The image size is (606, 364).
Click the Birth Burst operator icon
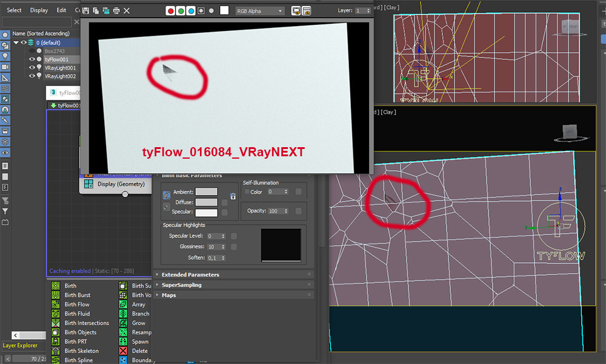pyautogui.click(x=56, y=295)
